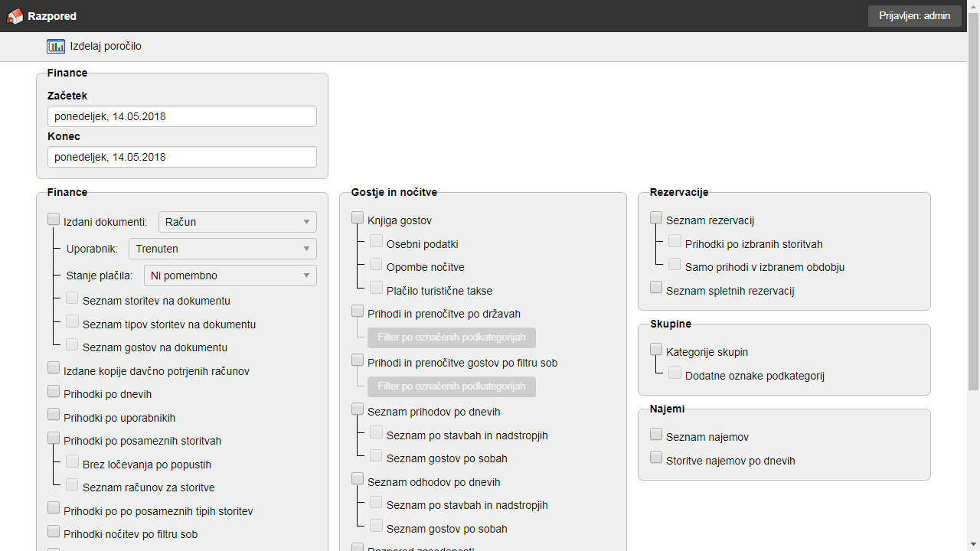Click the Konec date input field
980x551 pixels.
[x=182, y=157]
